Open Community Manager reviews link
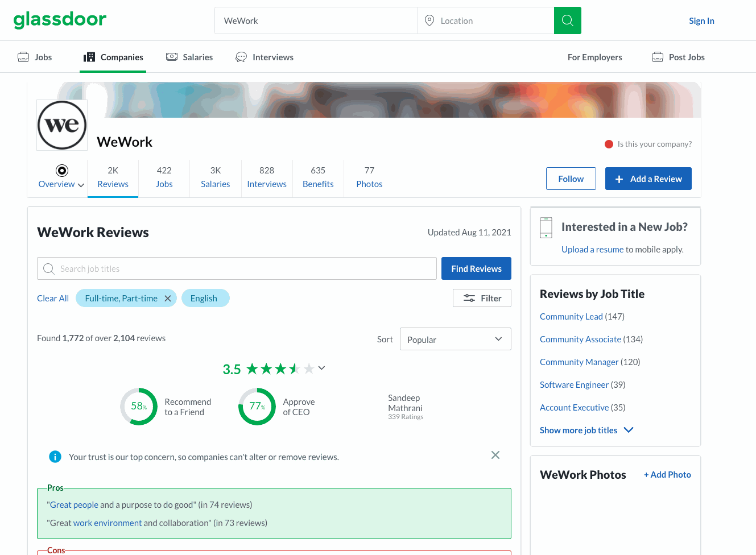 579,362
